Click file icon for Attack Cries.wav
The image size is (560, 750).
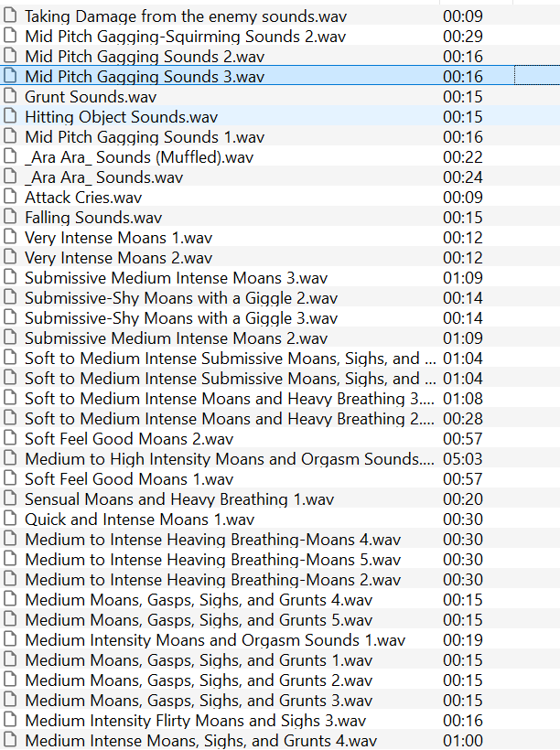coord(9,197)
